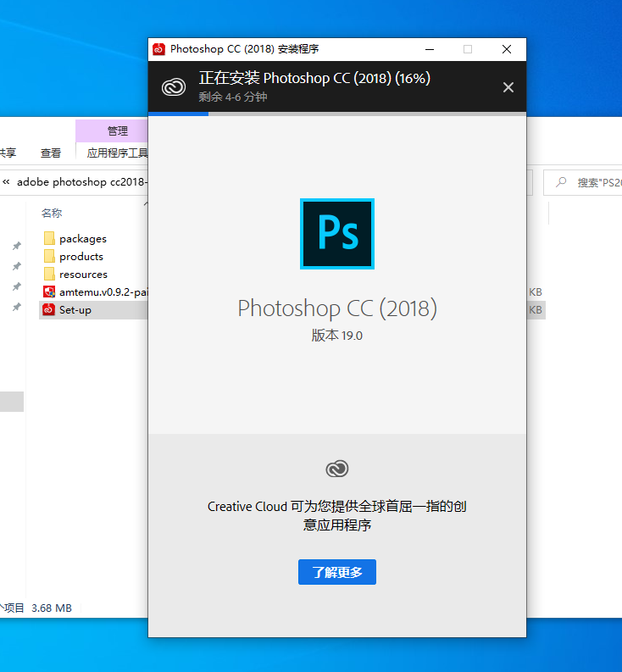Click the pin icon beside products row

tap(17, 266)
